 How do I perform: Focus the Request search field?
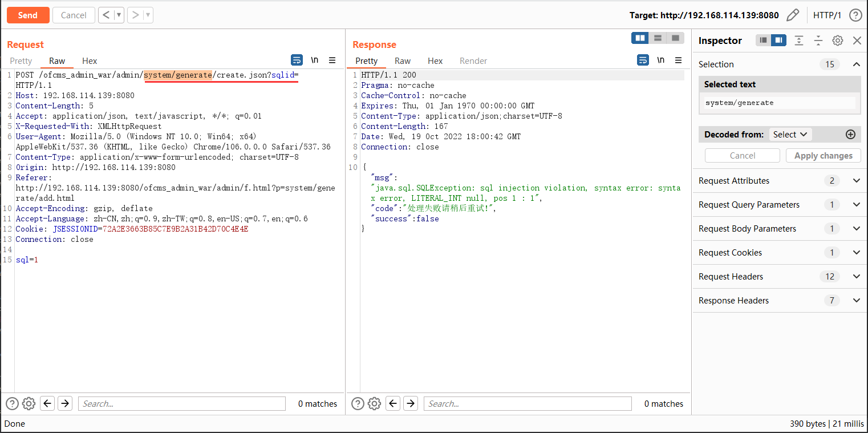click(182, 404)
